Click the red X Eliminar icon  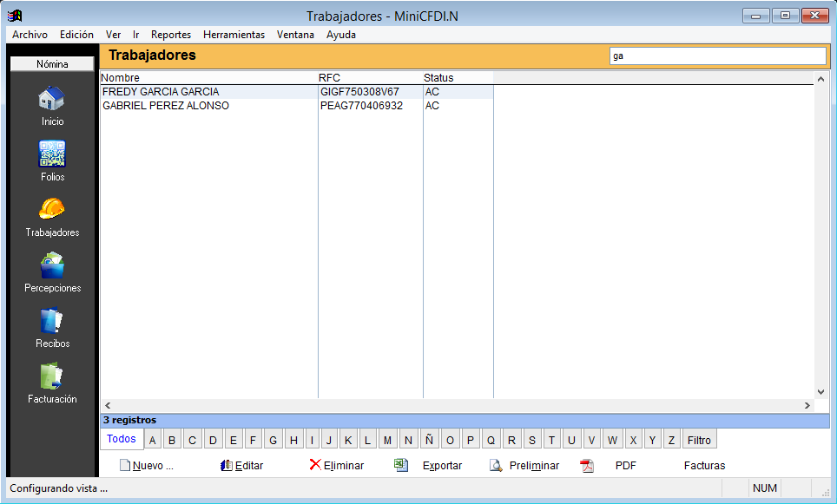coord(315,465)
